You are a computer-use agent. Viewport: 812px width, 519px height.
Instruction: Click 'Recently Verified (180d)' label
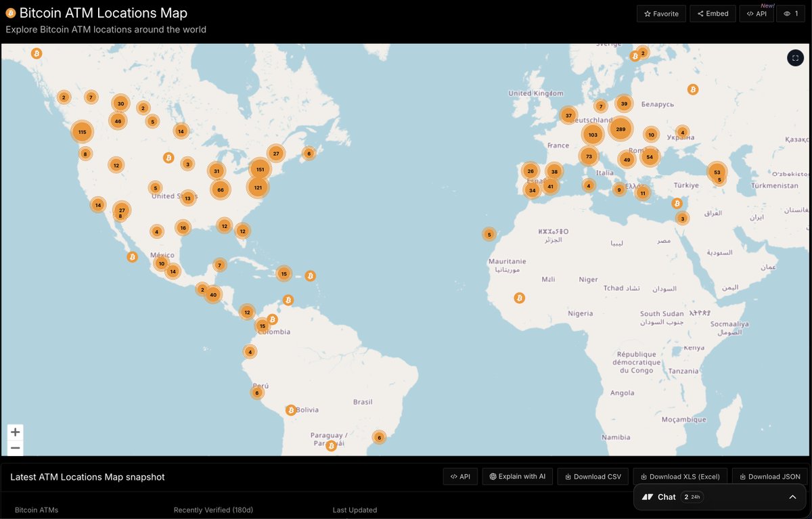(x=213, y=510)
